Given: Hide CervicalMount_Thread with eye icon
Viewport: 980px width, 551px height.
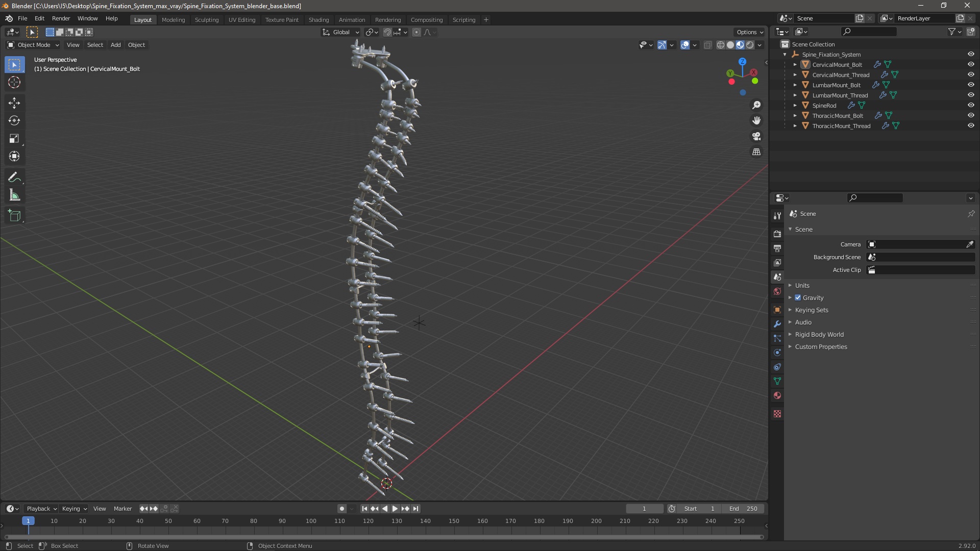Looking at the screenshot, I should click(971, 74).
